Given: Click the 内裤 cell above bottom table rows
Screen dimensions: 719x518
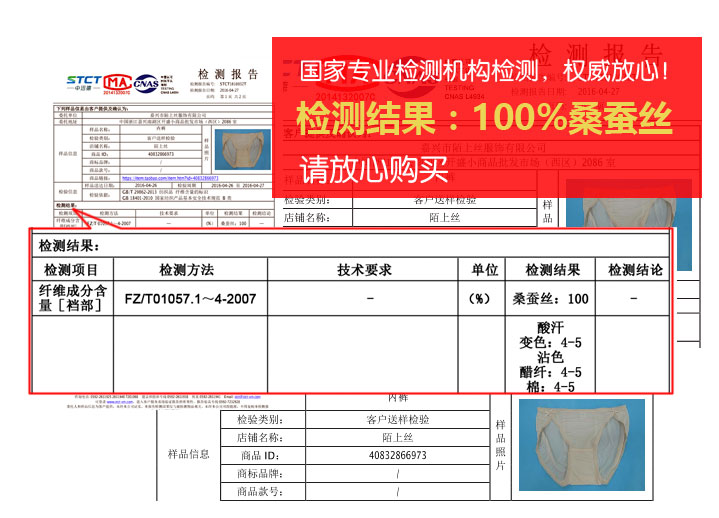Looking at the screenshot, I should click(x=398, y=397).
